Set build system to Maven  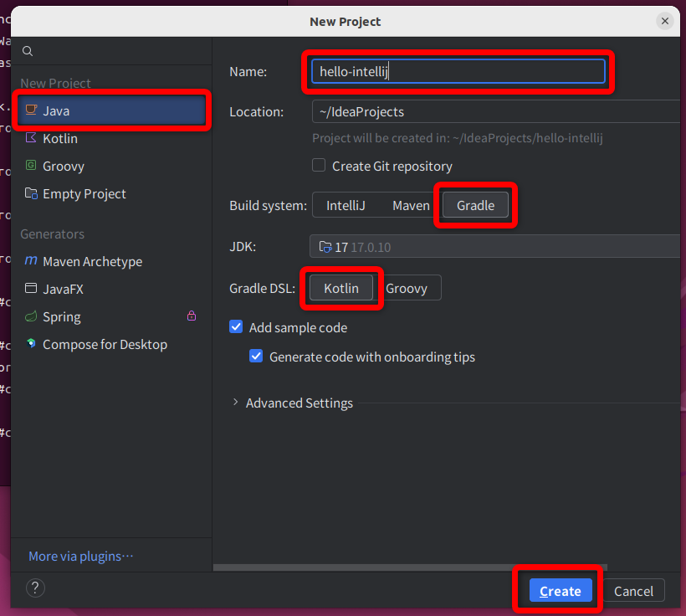click(x=411, y=205)
